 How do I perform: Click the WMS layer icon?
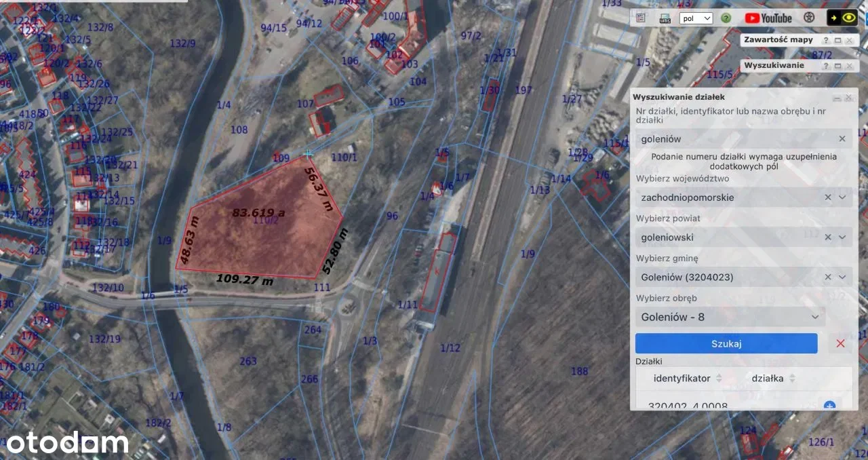click(665, 18)
